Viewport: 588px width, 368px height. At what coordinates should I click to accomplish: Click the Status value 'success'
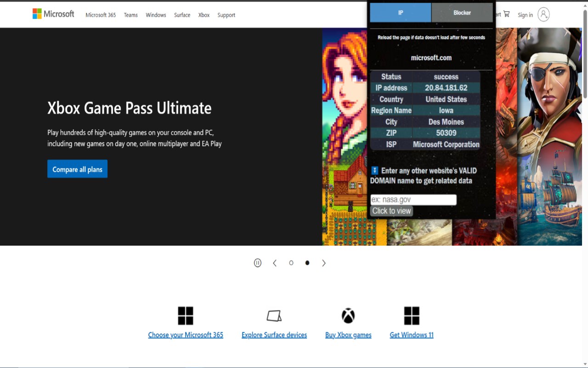coord(446,77)
